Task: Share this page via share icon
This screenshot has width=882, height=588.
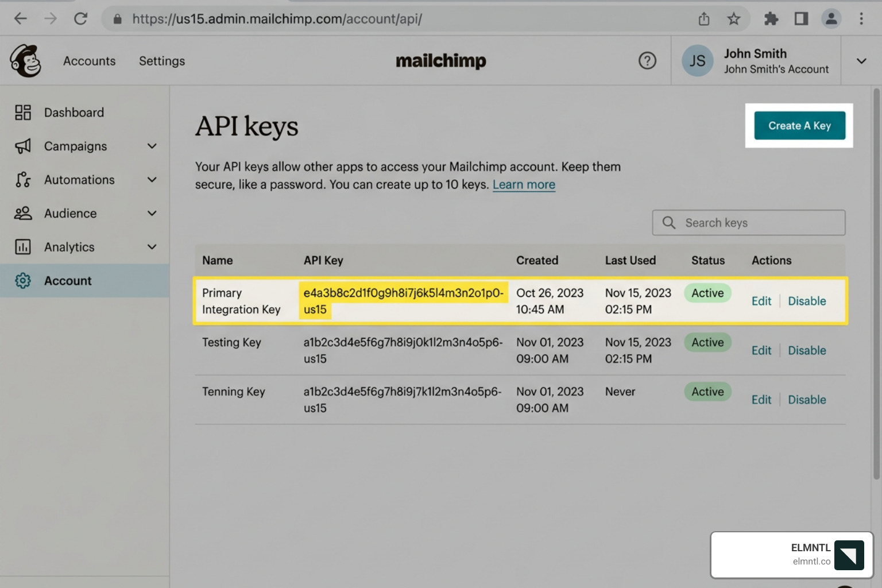Action: point(704,19)
